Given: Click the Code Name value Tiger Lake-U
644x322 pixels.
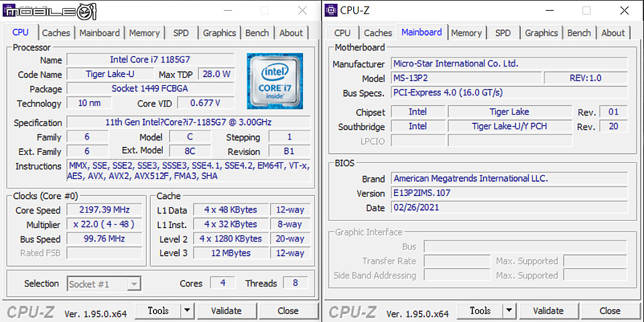Looking at the screenshot, I should [110, 74].
